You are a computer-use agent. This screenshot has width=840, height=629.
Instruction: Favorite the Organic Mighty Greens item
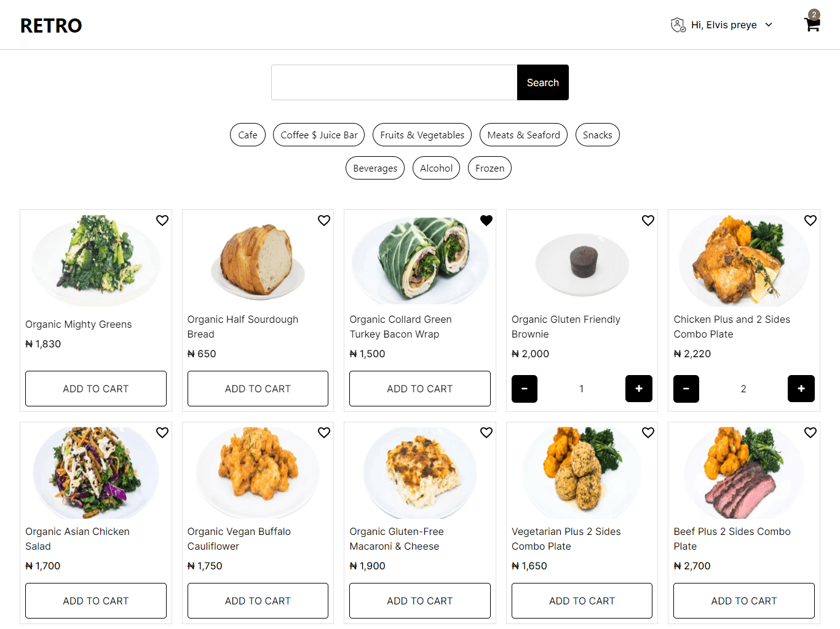pos(162,220)
